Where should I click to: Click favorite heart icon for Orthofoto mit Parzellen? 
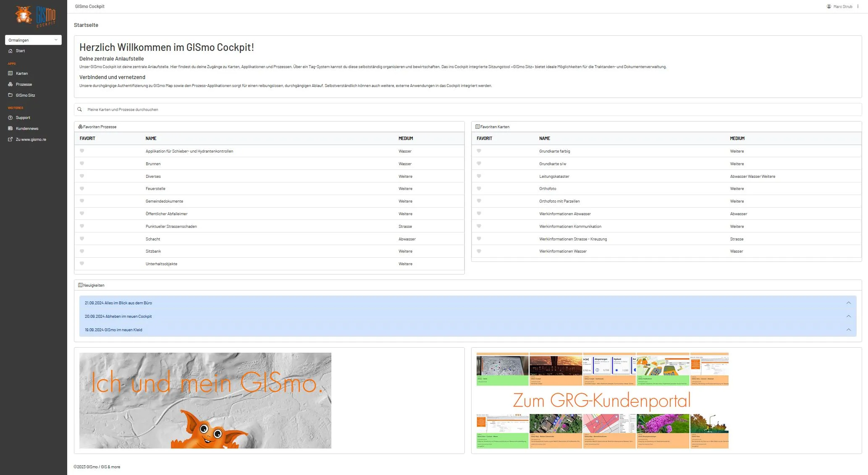pos(479,201)
